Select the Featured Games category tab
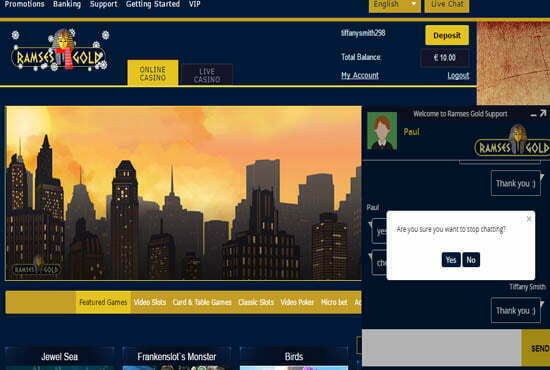 coord(103,302)
